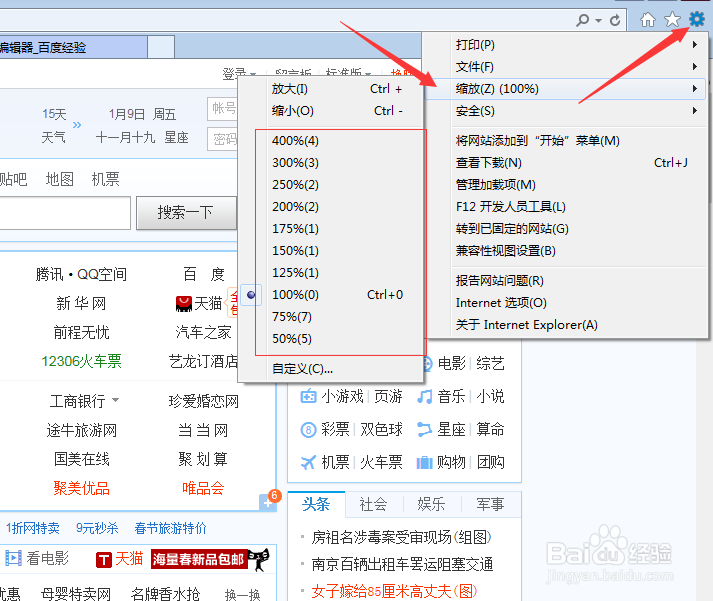
Task: Set zoom to 400%(4)
Action: tap(331, 140)
